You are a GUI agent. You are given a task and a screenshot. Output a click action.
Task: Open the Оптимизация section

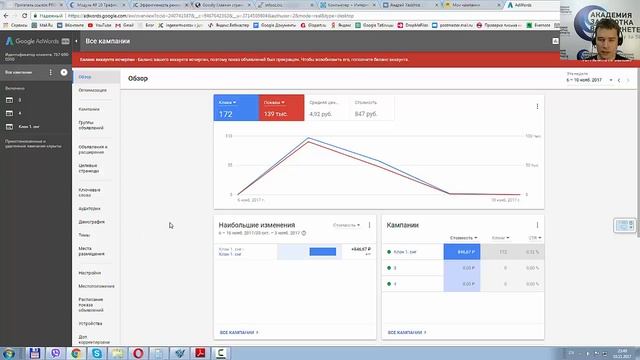[93, 90]
